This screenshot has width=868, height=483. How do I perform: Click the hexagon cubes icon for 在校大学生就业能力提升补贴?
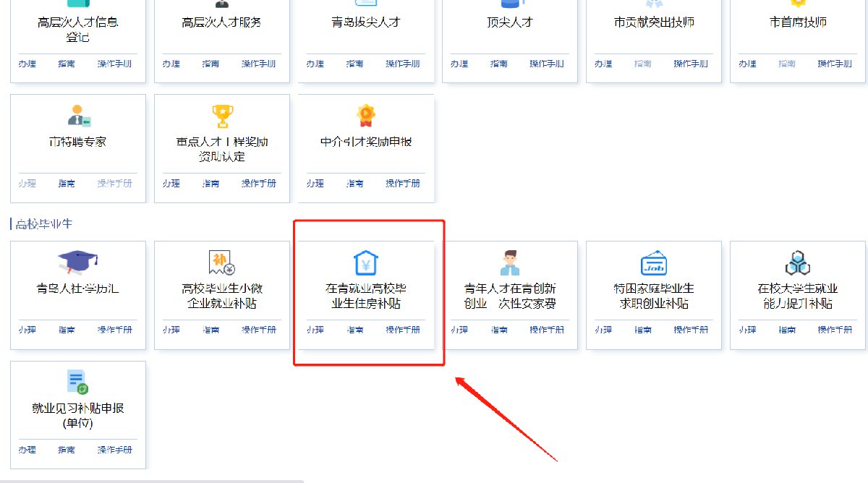[x=798, y=263]
